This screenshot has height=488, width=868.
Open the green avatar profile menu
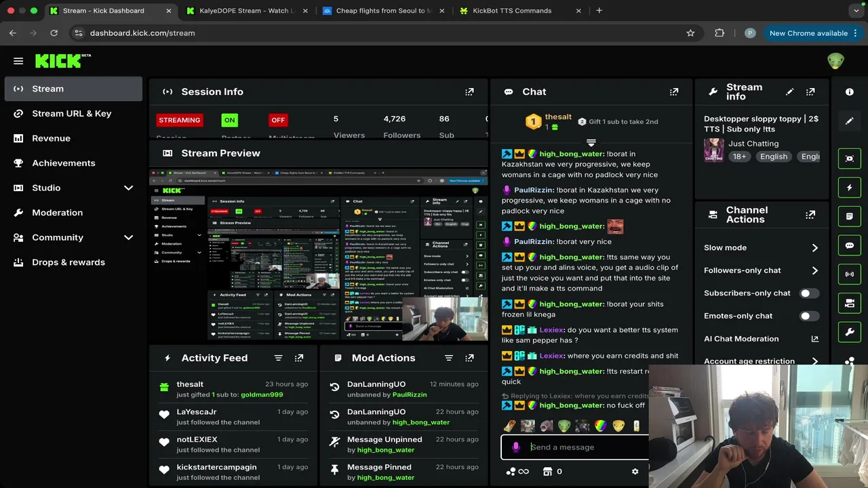point(835,61)
